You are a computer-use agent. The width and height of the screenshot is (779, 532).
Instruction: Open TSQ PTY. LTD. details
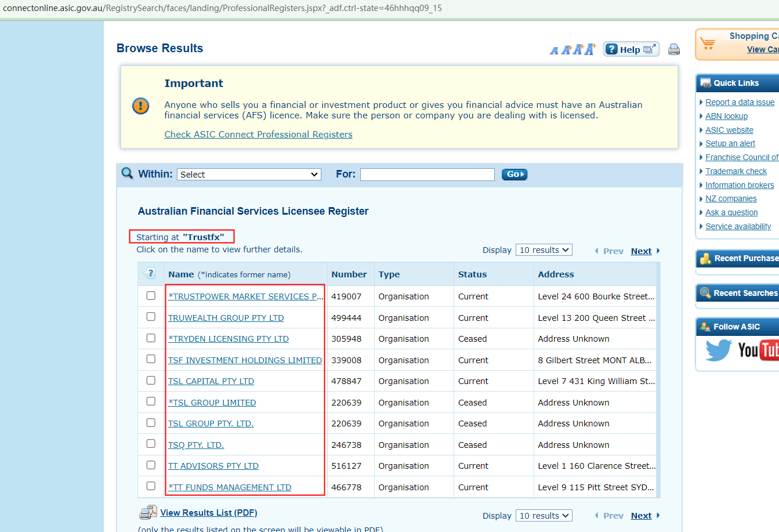tap(196, 445)
